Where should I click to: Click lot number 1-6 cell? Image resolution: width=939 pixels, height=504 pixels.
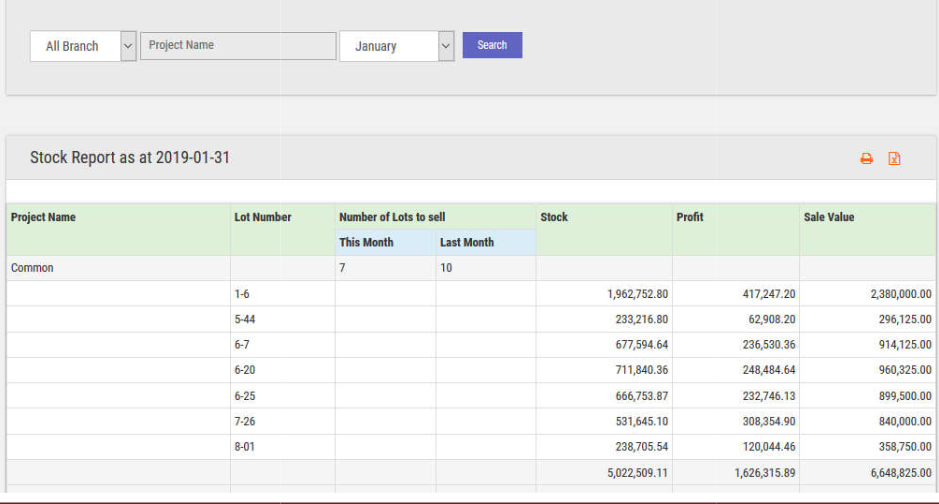242,294
